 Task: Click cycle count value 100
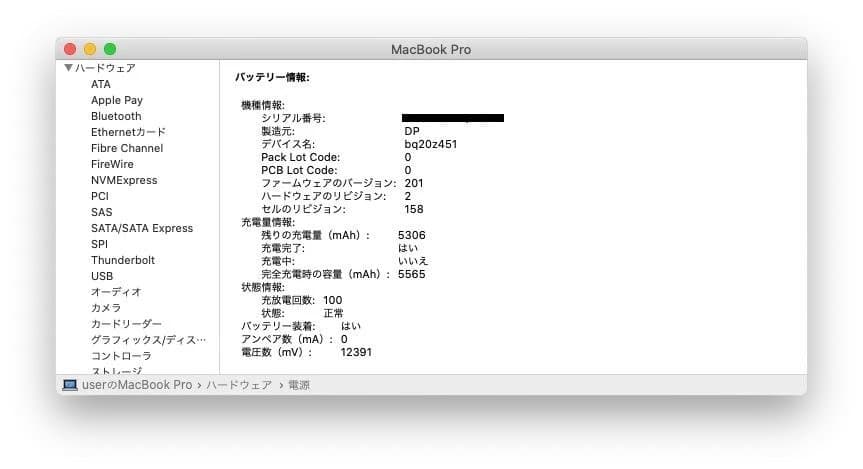(x=332, y=300)
